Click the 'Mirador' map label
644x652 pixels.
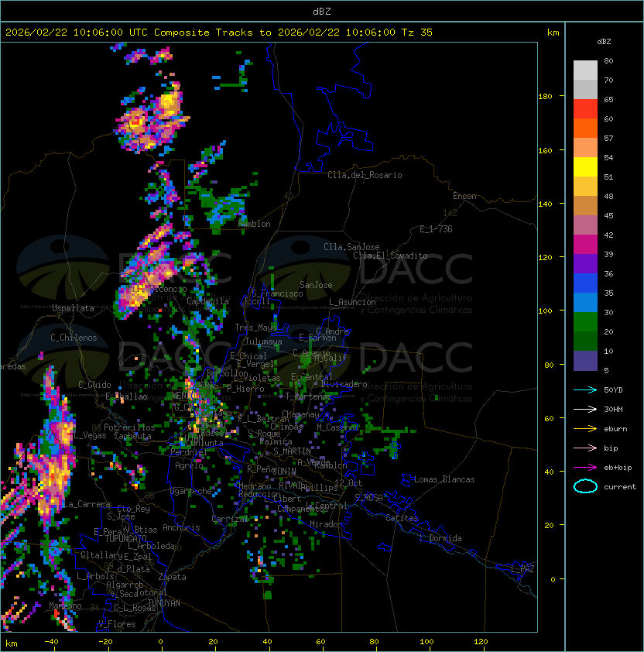[327, 524]
